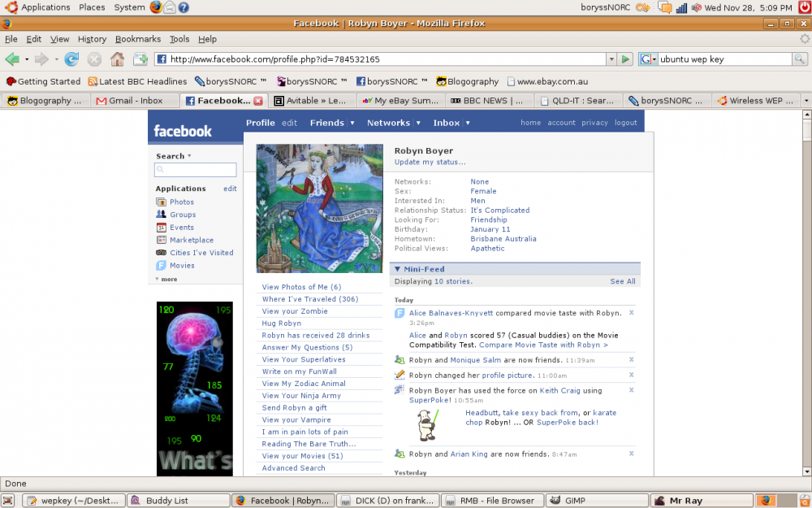Expand the Search options triangle

(x=189, y=156)
